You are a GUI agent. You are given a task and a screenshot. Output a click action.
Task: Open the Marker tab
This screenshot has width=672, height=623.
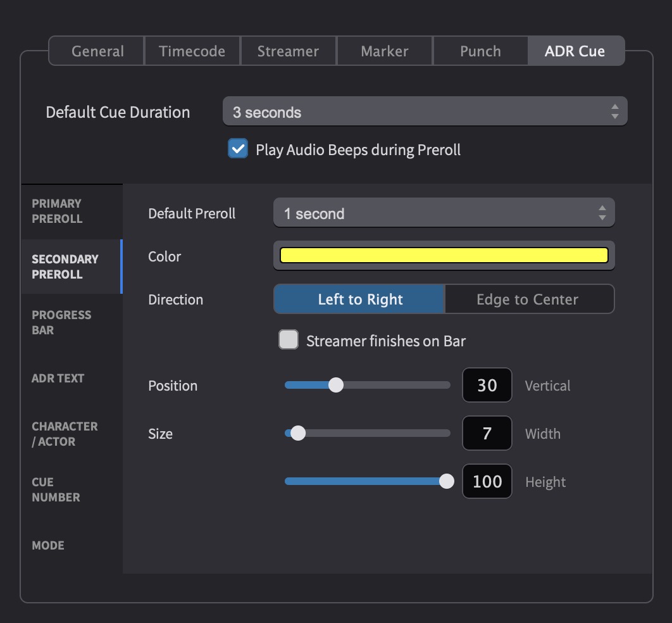coord(384,51)
